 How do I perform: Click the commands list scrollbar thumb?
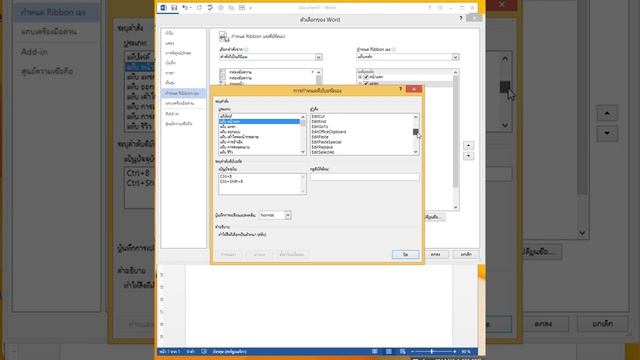416,132
